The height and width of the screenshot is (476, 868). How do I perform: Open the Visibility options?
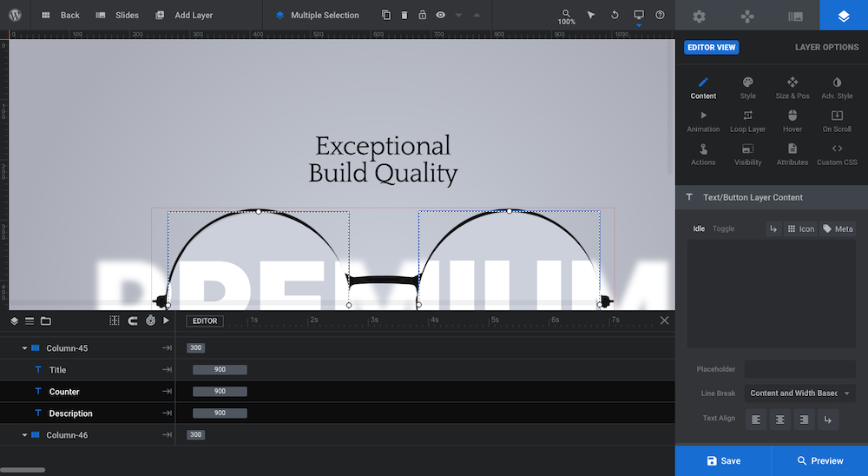[x=748, y=155]
